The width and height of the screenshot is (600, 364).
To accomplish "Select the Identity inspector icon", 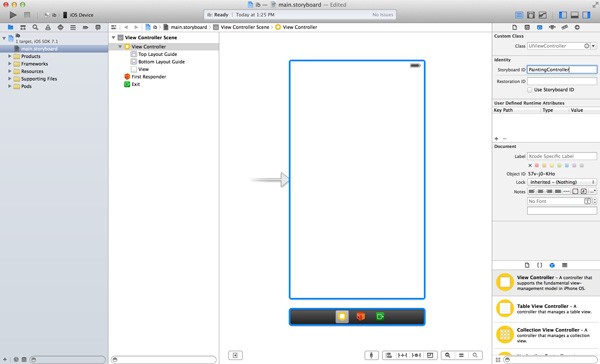I will click(x=539, y=27).
